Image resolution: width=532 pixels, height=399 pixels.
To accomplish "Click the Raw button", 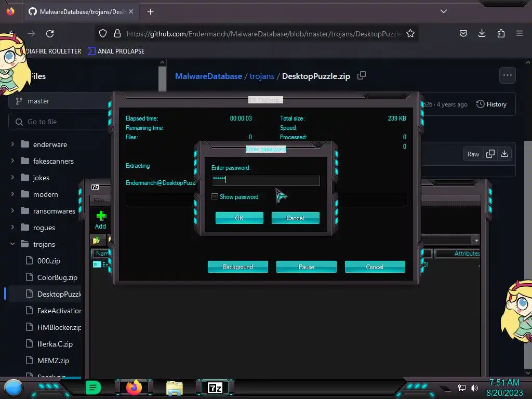I will [473, 154].
